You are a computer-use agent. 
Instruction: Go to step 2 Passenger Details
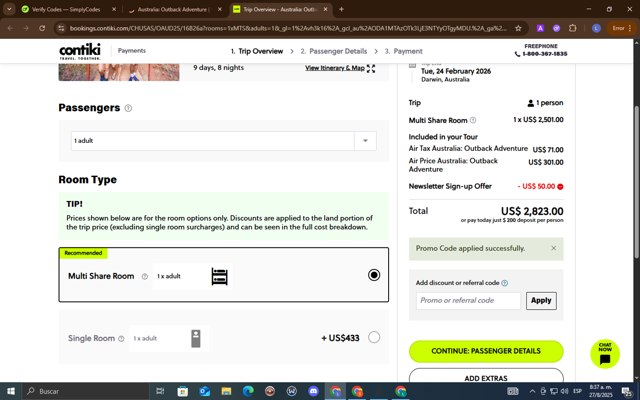click(334, 51)
